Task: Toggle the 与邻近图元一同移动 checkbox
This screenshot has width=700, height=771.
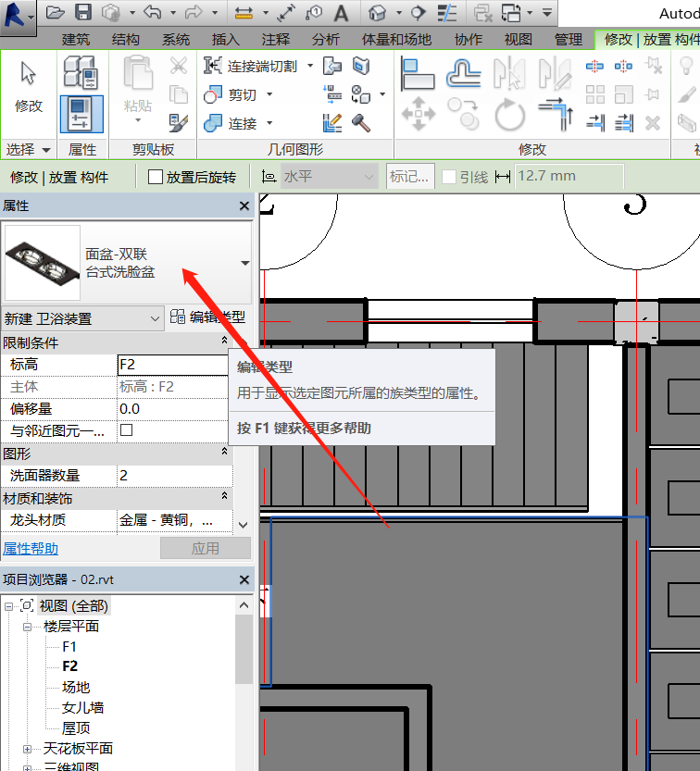Action: [127, 430]
